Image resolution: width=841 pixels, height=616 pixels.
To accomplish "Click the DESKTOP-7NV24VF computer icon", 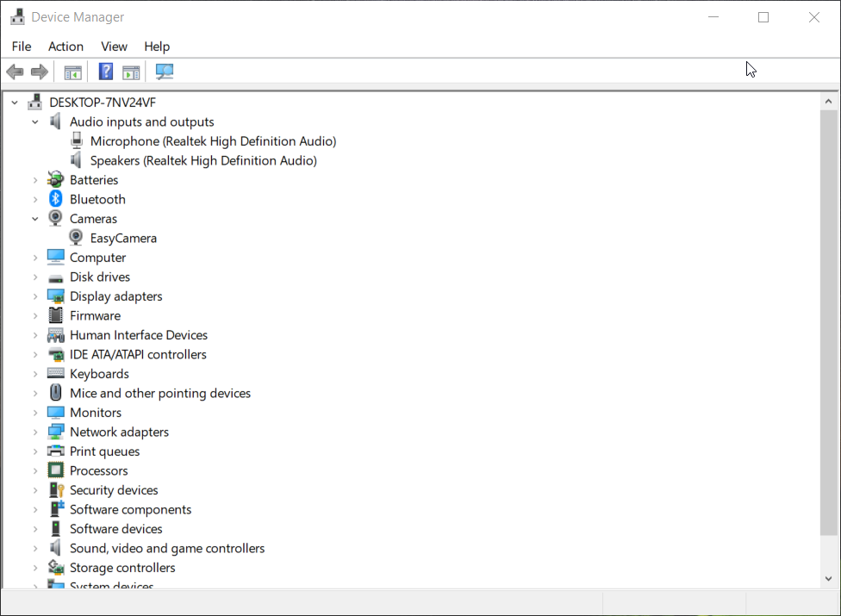I will [34, 102].
